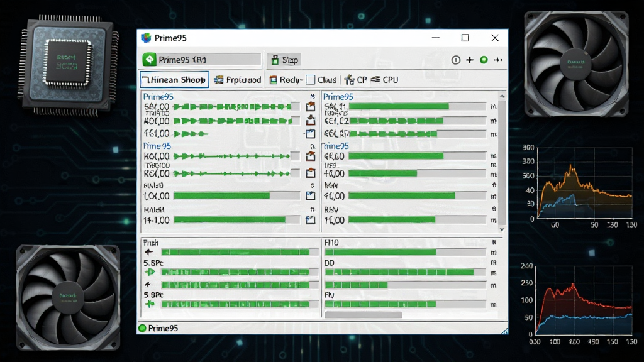Click the Fnch label
Screen dimensions: 644x362
(151, 243)
